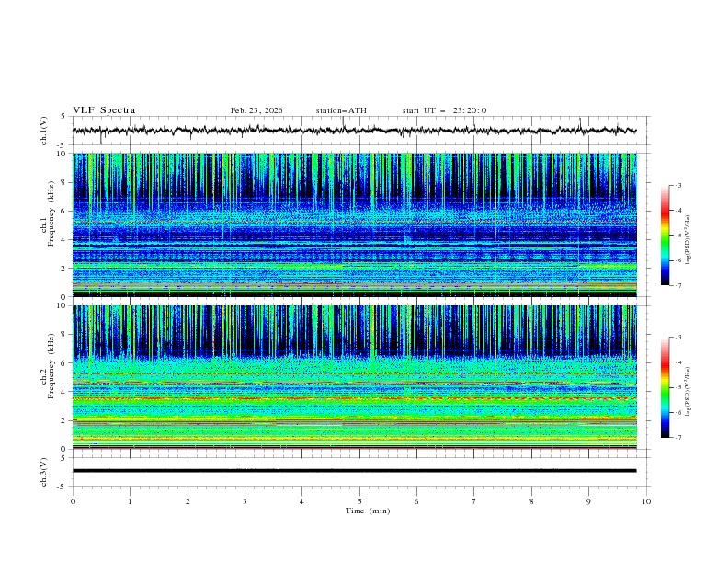Click time axis tick label "1"

[130, 501]
